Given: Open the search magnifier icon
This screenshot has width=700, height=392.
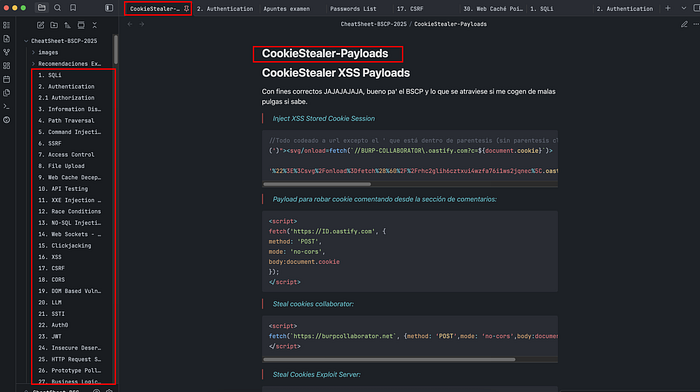Looking at the screenshot, I should tap(58, 8).
